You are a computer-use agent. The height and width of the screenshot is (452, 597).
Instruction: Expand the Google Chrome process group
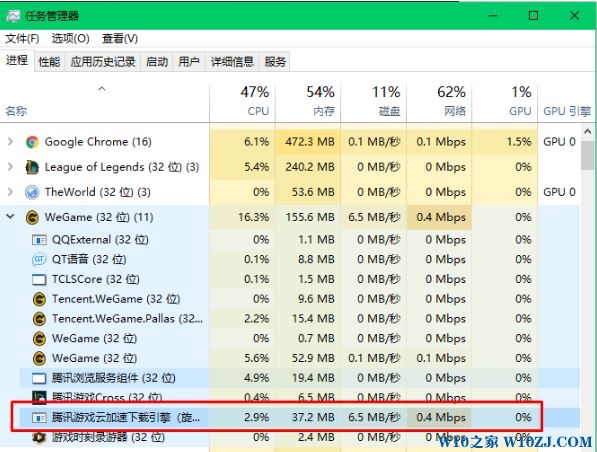[10, 142]
